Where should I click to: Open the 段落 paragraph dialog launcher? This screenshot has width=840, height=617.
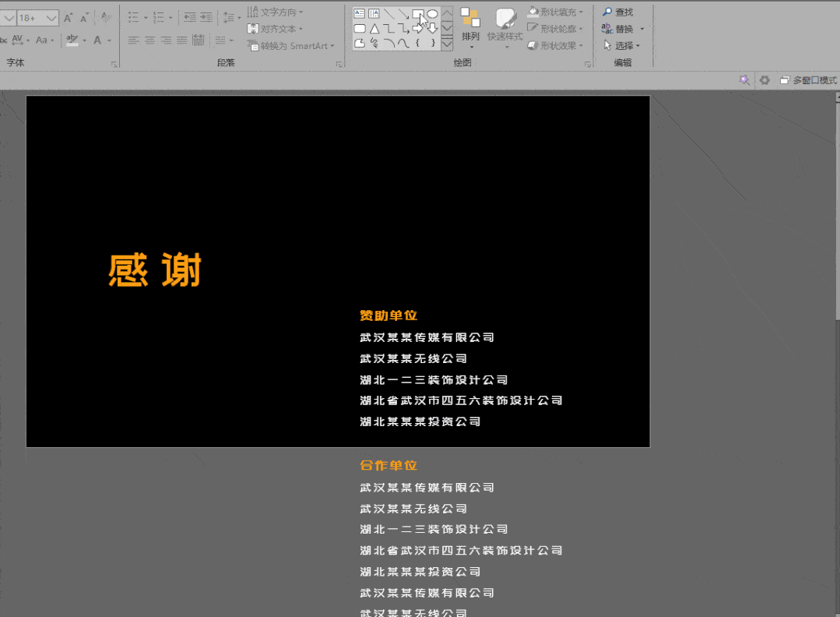point(339,65)
